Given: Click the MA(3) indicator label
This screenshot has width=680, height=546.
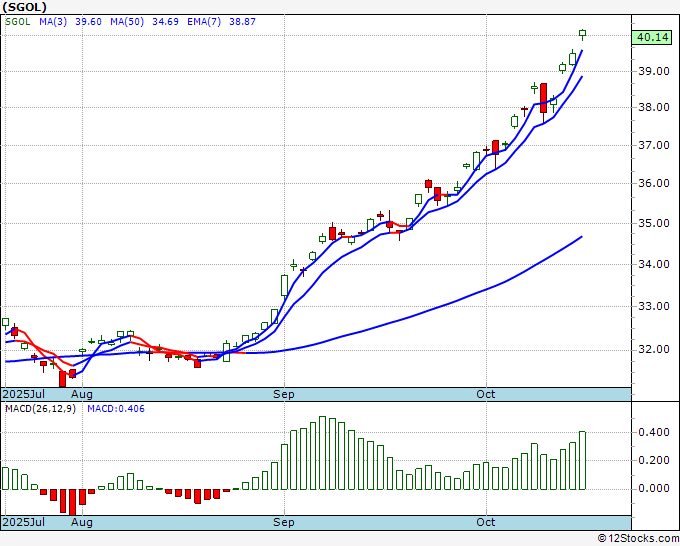Looking at the screenshot, I should click(53, 21).
